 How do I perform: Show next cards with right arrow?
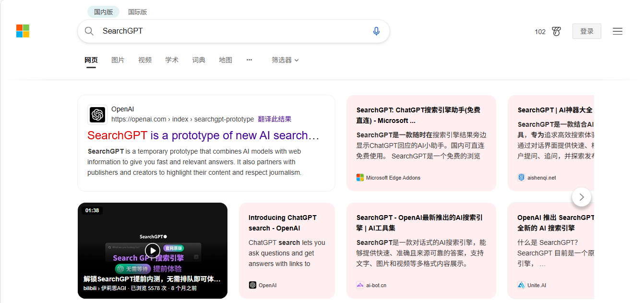point(582,197)
